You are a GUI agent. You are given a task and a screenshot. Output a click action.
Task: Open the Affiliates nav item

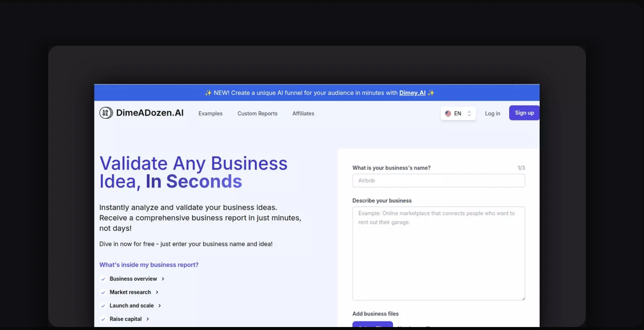click(303, 113)
